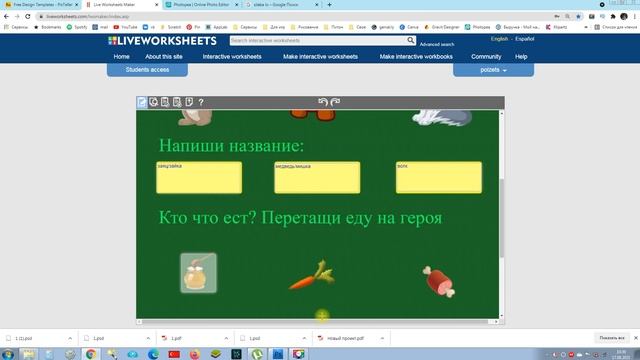Open uTorrent from the taskbar
The width and height of the screenshot is (640, 360).
[x=257, y=354]
